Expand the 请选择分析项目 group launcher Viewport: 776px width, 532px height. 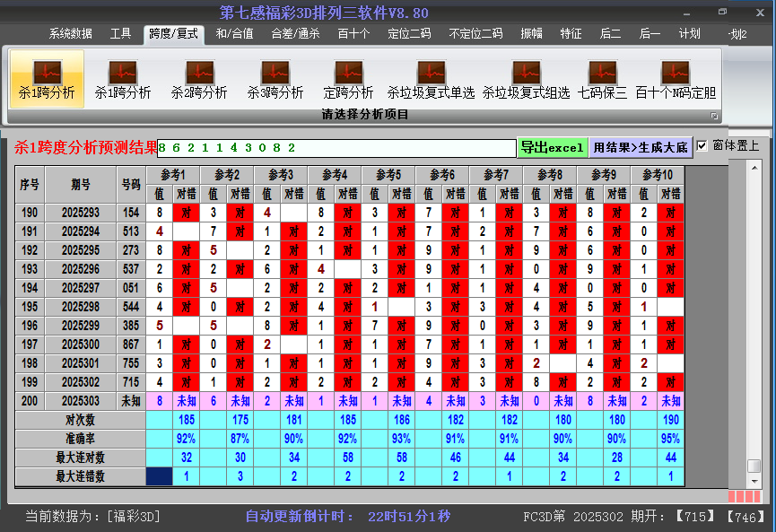click(714, 116)
